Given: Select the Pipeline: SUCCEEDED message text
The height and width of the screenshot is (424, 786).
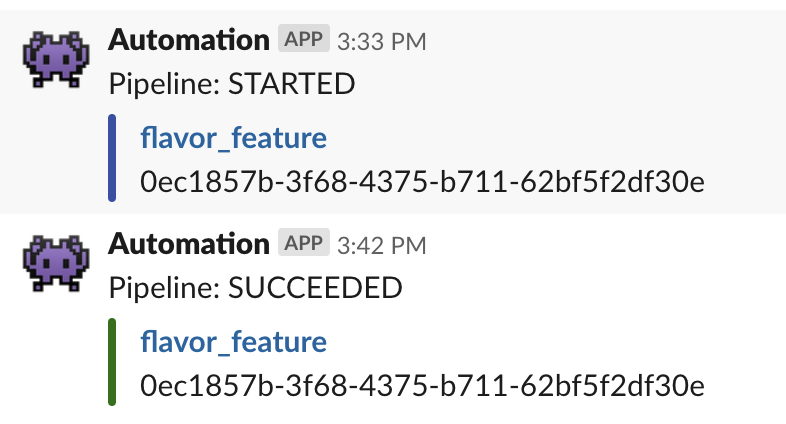Looking at the screenshot, I should [256, 288].
